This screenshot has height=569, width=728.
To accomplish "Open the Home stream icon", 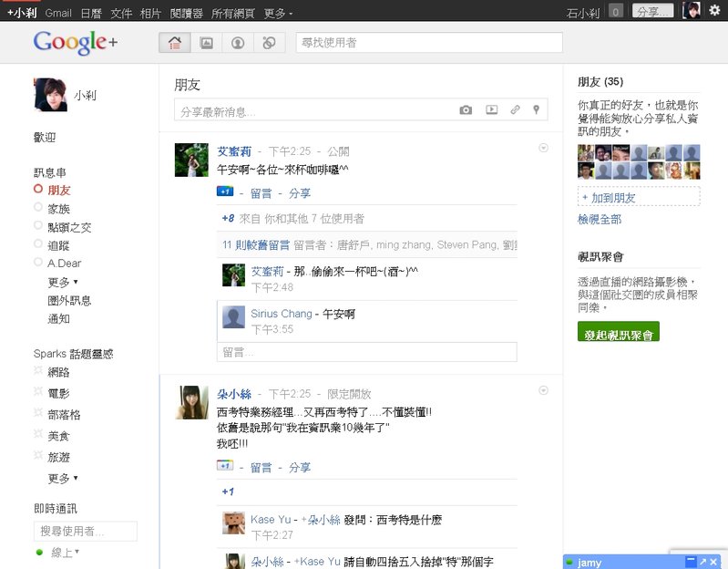I will tap(175, 43).
